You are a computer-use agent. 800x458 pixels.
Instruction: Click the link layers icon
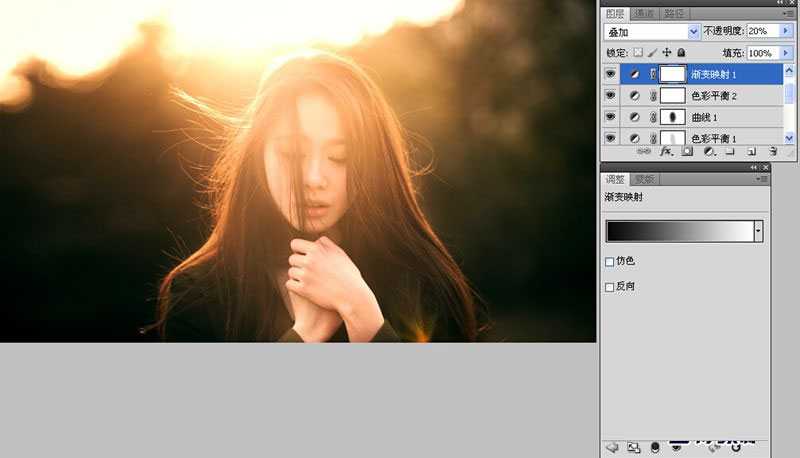(645, 152)
